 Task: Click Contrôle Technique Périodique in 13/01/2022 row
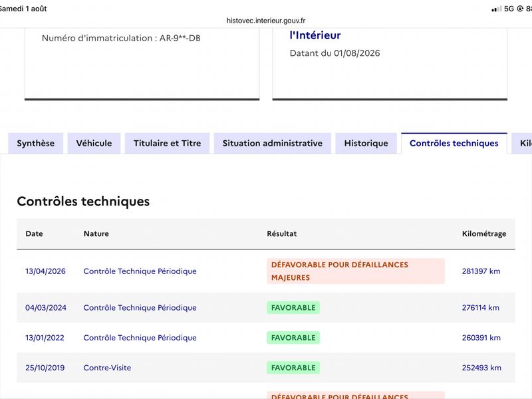coord(140,338)
